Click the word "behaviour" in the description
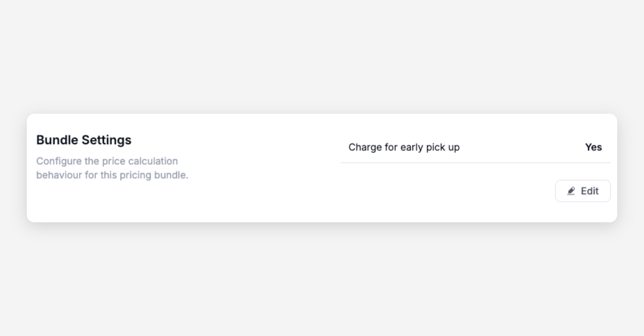Viewport: 644px width, 336px height. (59, 175)
